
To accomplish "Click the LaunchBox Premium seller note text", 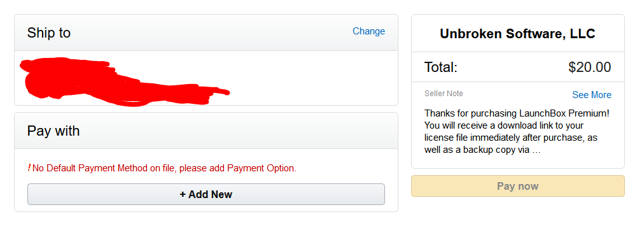I will pos(517,131).
